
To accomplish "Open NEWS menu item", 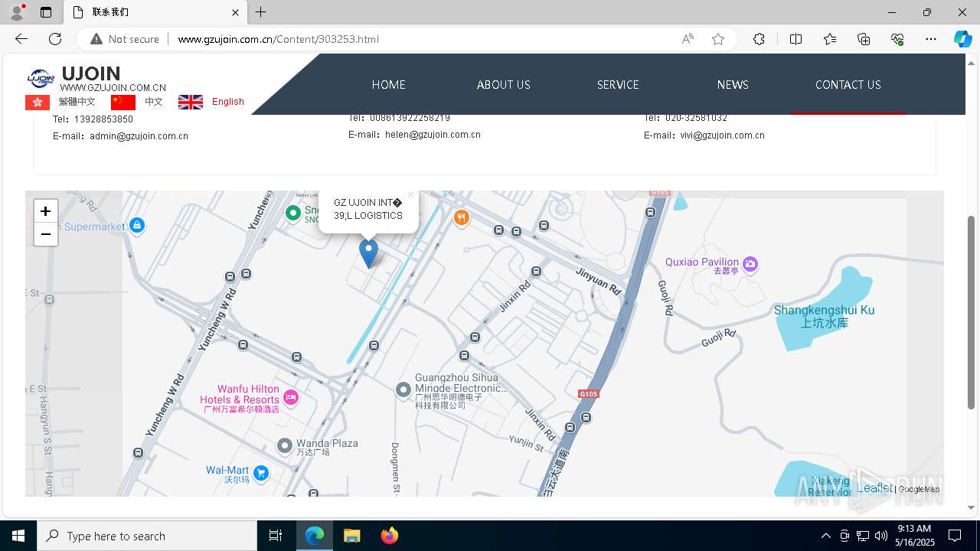I will pos(733,85).
